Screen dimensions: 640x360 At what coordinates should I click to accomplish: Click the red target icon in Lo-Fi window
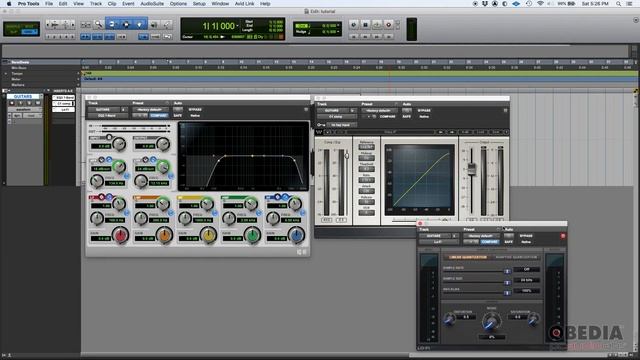[563, 236]
